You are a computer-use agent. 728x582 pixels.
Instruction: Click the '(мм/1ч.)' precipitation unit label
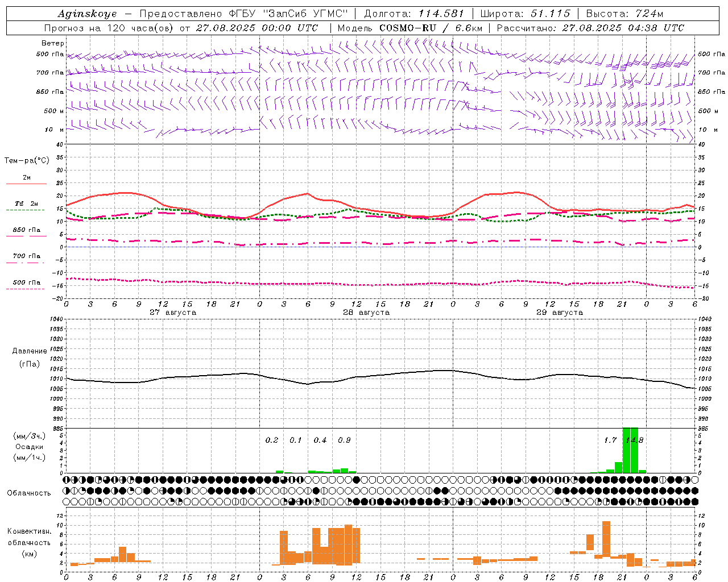pyautogui.click(x=30, y=458)
